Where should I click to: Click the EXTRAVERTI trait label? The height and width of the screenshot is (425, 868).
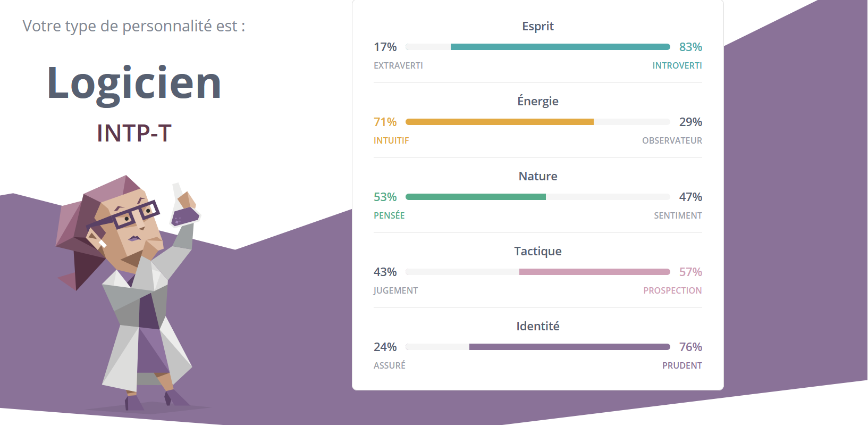(398, 65)
